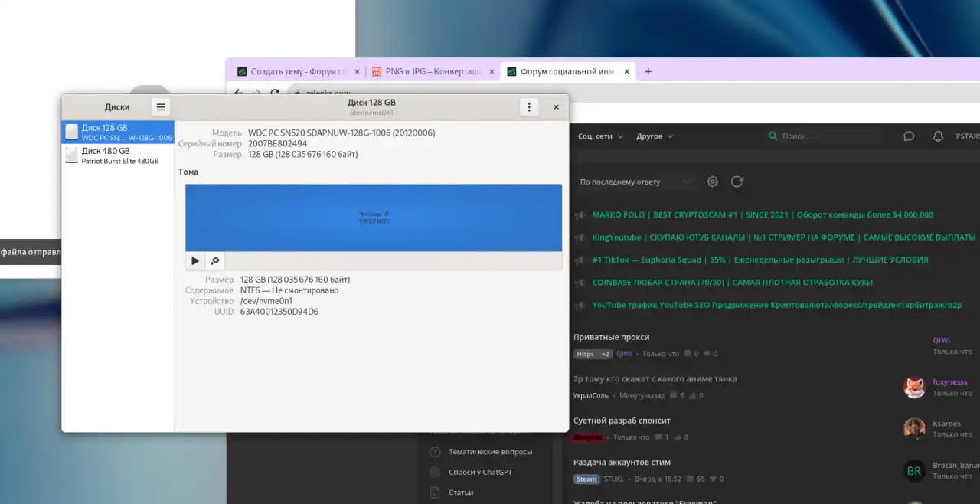This screenshot has width=980, height=504.
Task: Open Тематические вопросы in forum sidebar
Action: click(490, 452)
